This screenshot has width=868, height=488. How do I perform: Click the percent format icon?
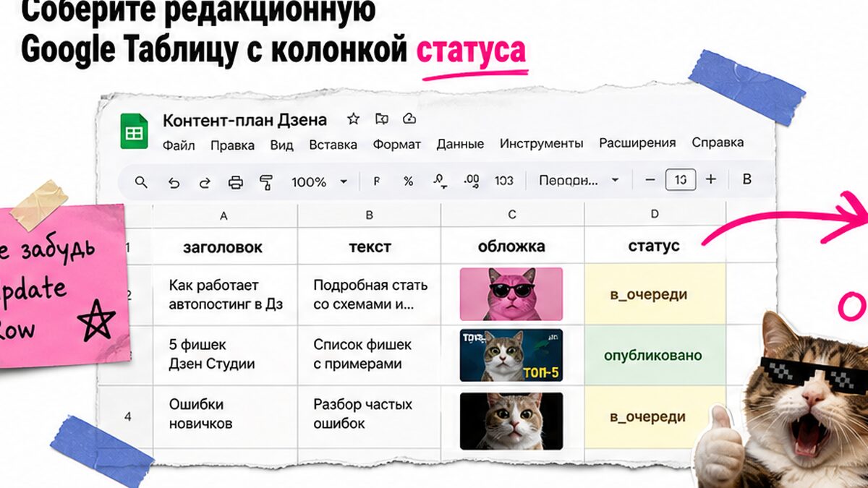click(408, 181)
